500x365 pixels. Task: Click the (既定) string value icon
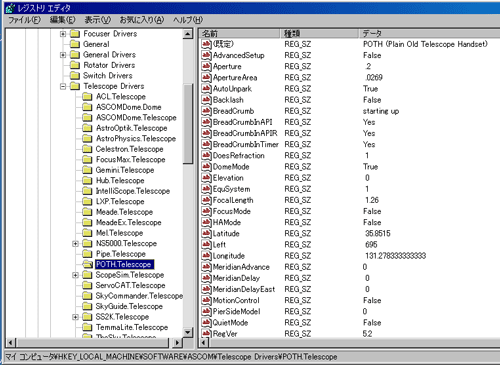206,44
